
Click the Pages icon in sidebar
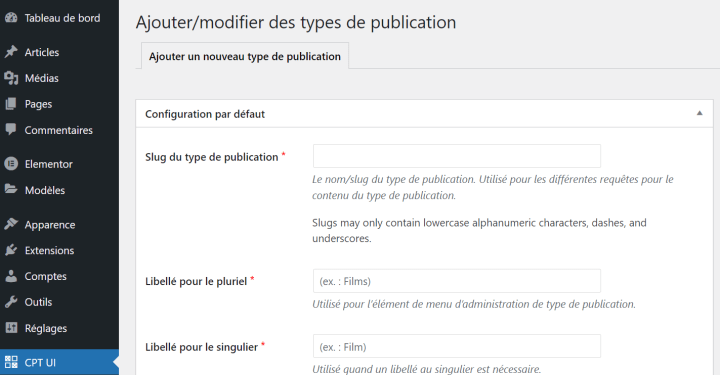coord(11,104)
